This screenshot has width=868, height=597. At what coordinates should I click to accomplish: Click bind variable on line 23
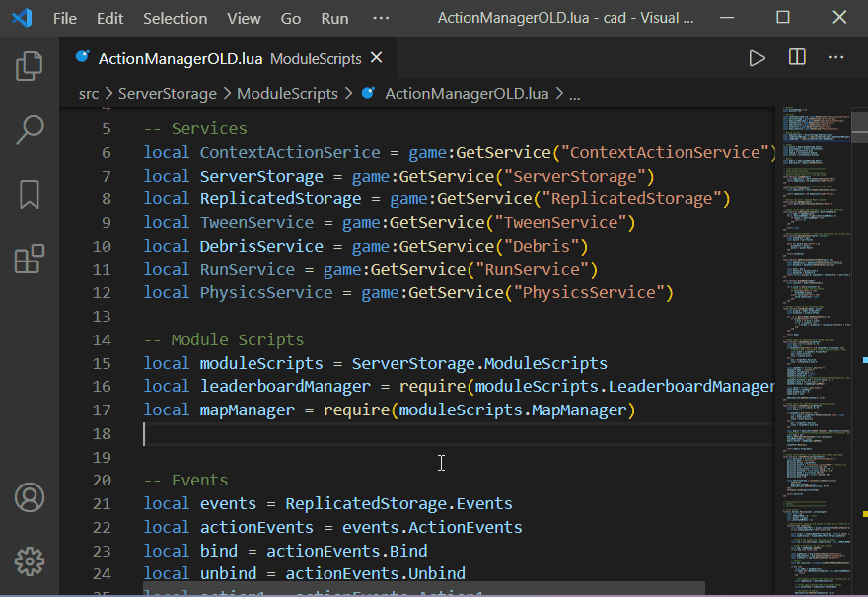(219, 551)
